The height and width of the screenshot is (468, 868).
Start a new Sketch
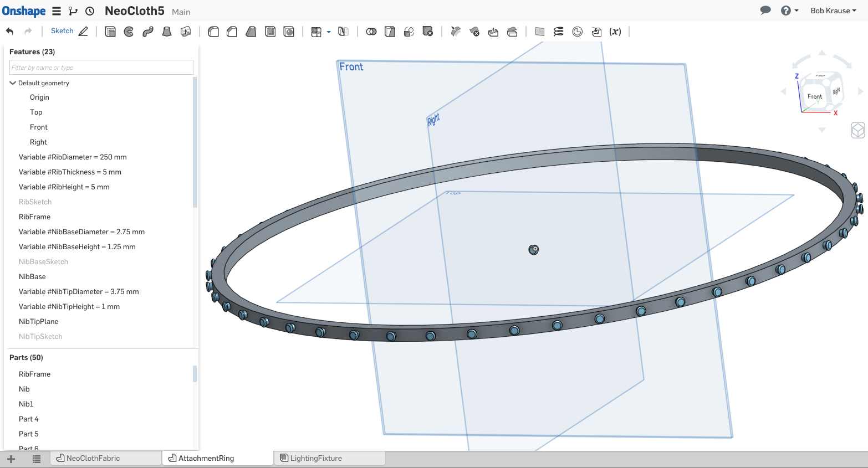69,30
